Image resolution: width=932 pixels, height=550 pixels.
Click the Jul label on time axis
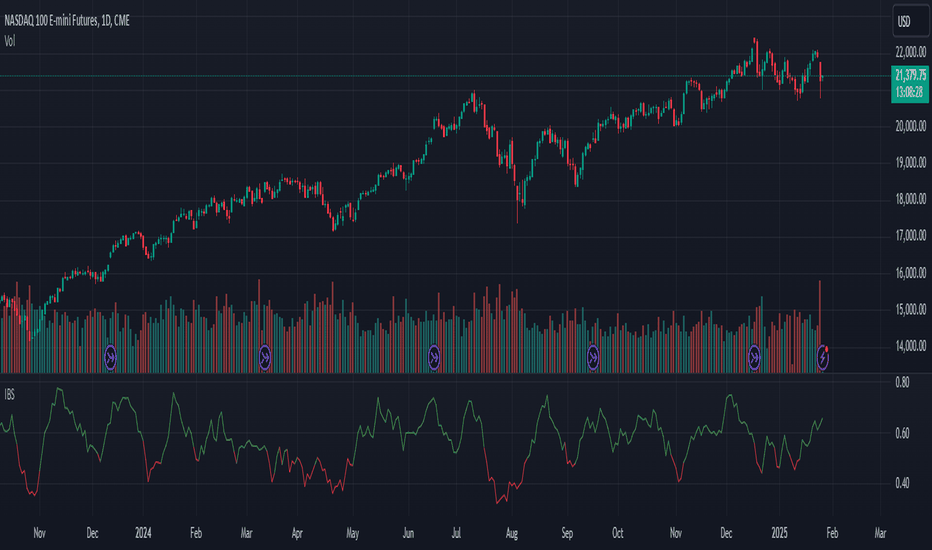point(456,533)
